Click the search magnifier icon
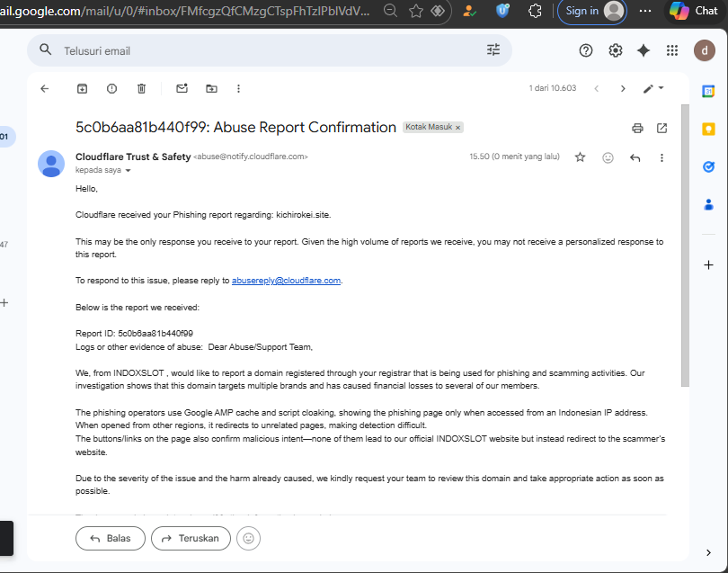 pyautogui.click(x=46, y=49)
